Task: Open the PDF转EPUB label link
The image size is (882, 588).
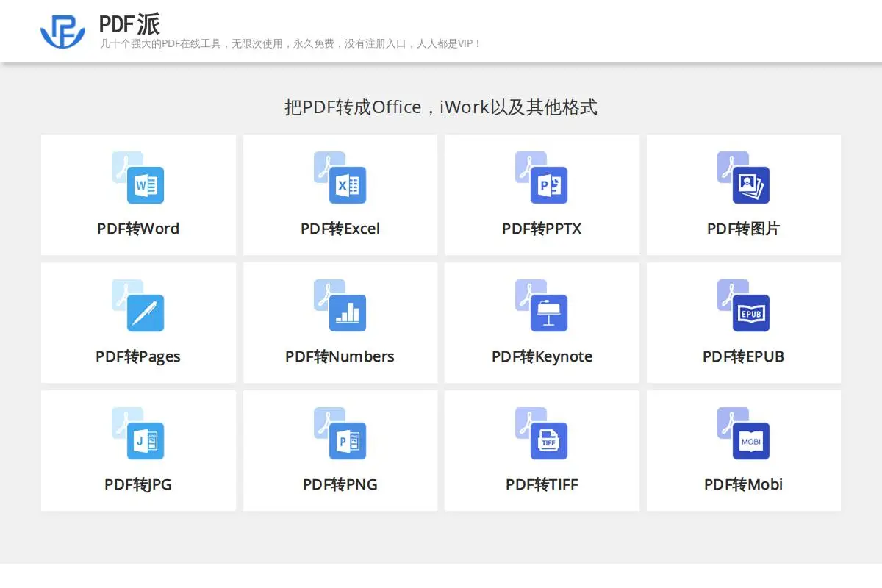Action: (x=743, y=356)
